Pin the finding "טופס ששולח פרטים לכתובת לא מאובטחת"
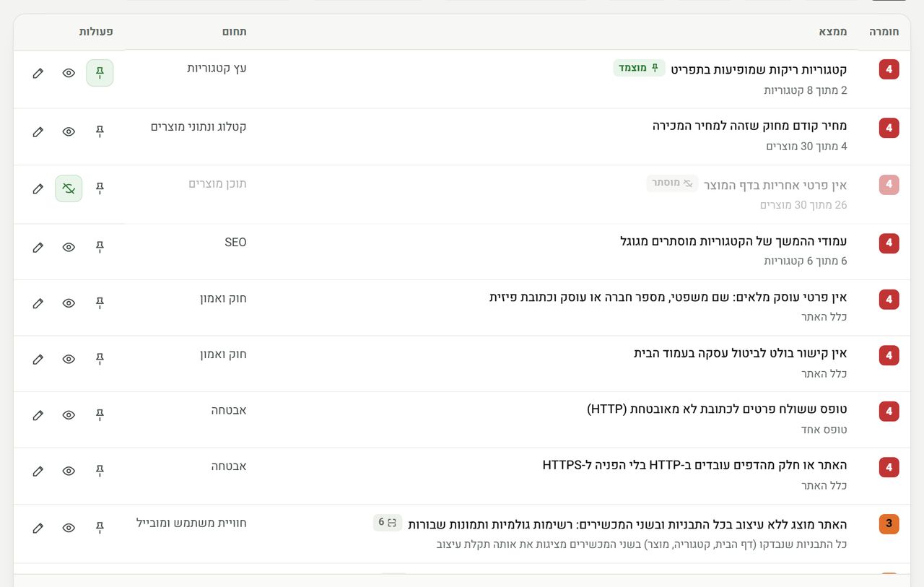Viewport: 924px width, 587px height. click(100, 415)
